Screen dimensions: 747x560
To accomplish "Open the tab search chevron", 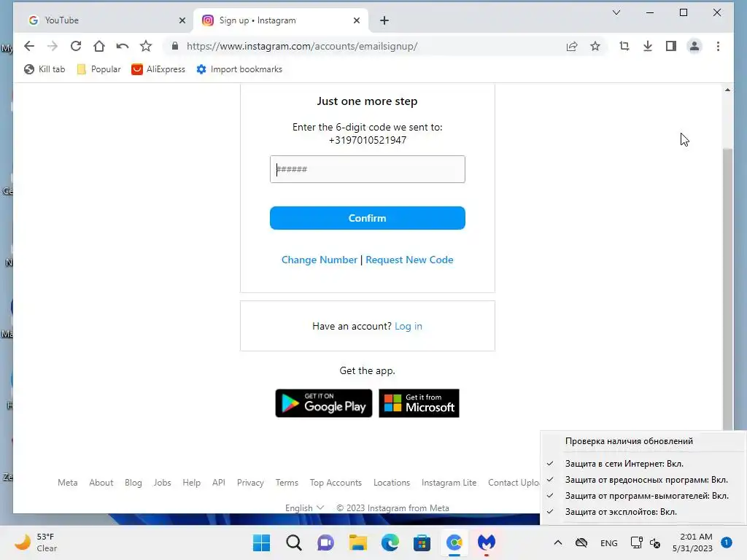I will click(x=616, y=12).
